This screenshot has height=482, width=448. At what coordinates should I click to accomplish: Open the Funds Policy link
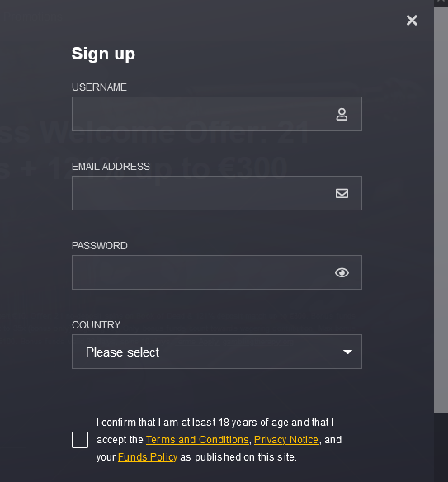coord(148,457)
